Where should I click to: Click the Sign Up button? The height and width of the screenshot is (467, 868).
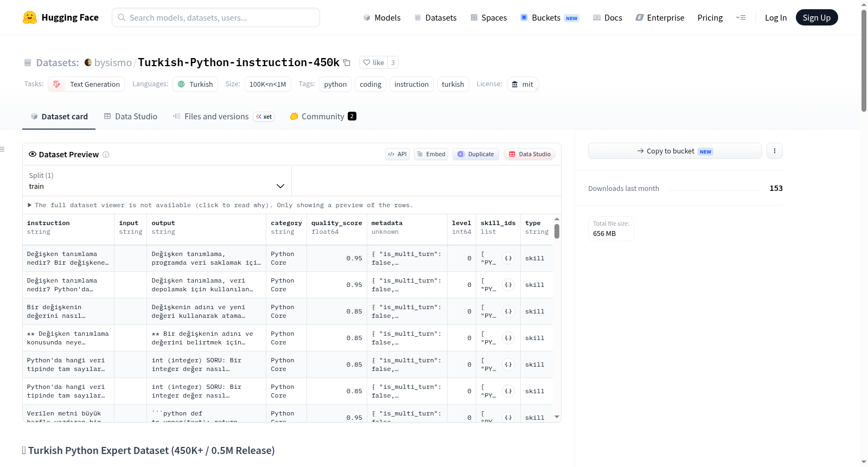(816, 17)
